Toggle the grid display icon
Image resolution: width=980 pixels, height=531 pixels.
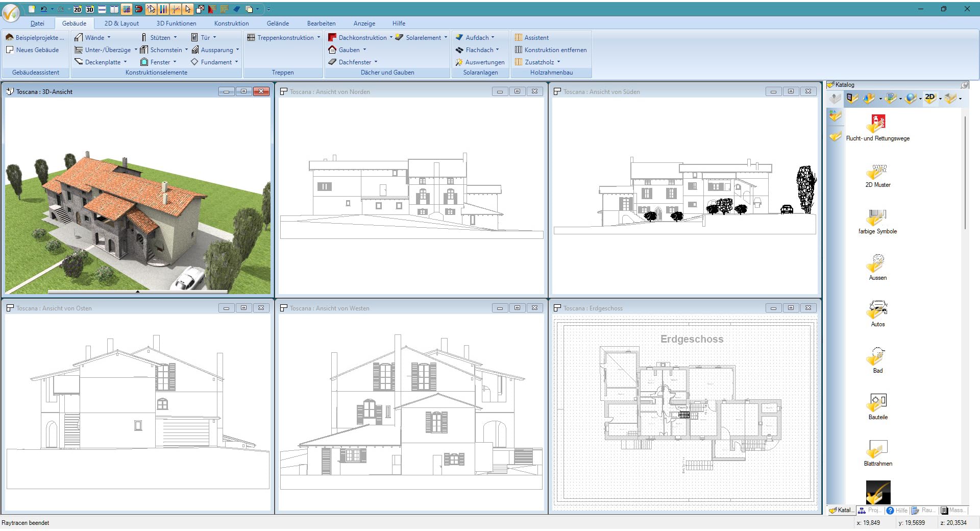(127, 9)
